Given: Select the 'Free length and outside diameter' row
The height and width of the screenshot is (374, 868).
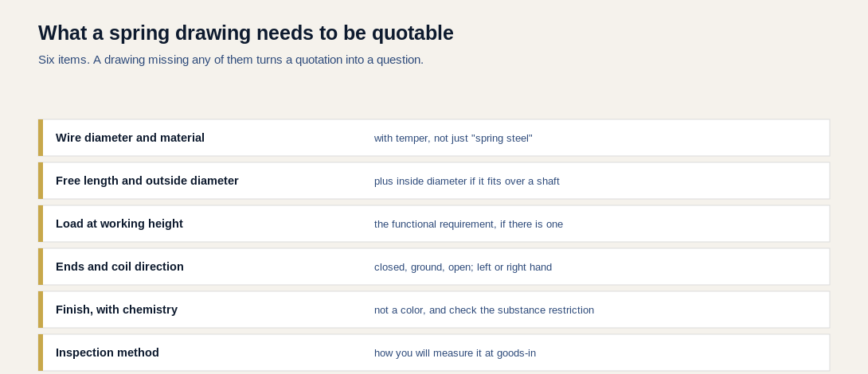Looking at the screenshot, I should pyautogui.click(x=434, y=181).
